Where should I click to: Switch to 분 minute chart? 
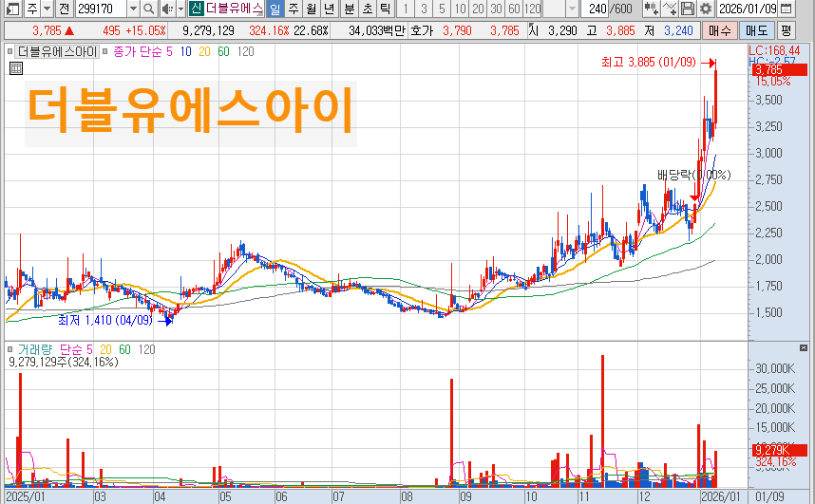coord(350,9)
